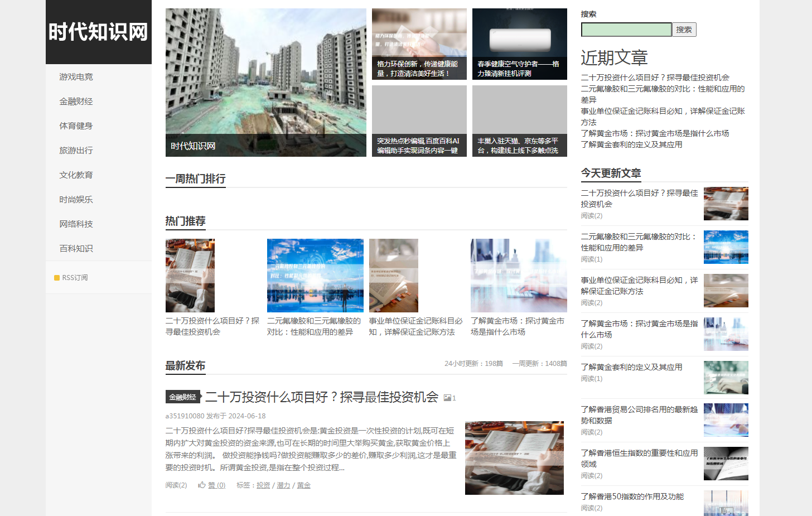The width and height of the screenshot is (812, 516).
Task: Open 二十万投资 entry in 今天更新文章
Action: [x=639, y=199]
